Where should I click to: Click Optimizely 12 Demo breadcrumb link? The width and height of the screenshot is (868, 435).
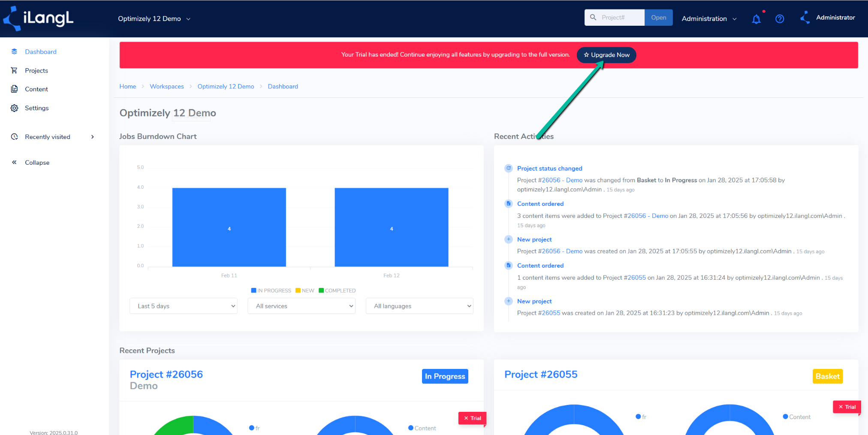[x=226, y=86]
